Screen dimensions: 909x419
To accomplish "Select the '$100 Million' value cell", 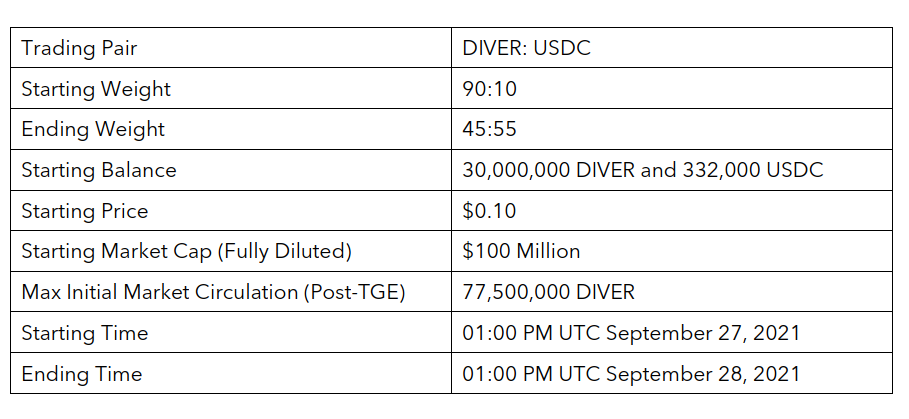I will pyautogui.click(x=521, y=251).
